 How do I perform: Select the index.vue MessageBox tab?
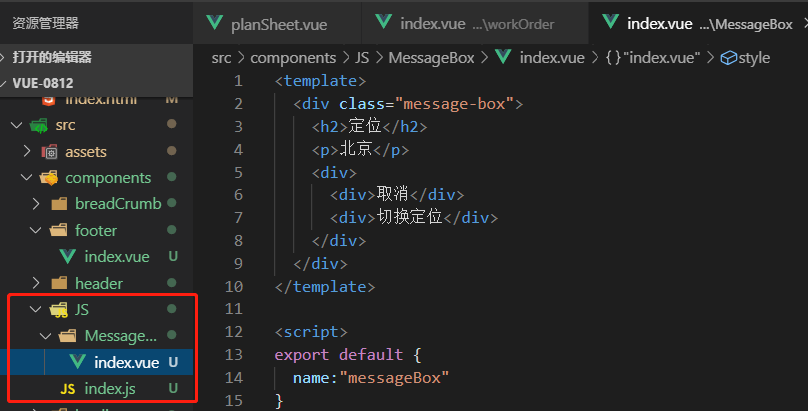[x=701, y=24]
